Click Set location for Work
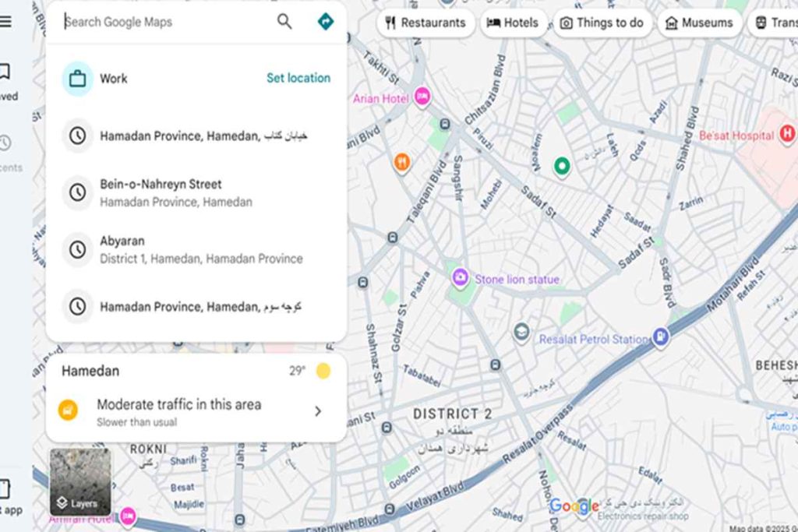The height and width of the screenshot is (532, 798). (x=298, y=78)
